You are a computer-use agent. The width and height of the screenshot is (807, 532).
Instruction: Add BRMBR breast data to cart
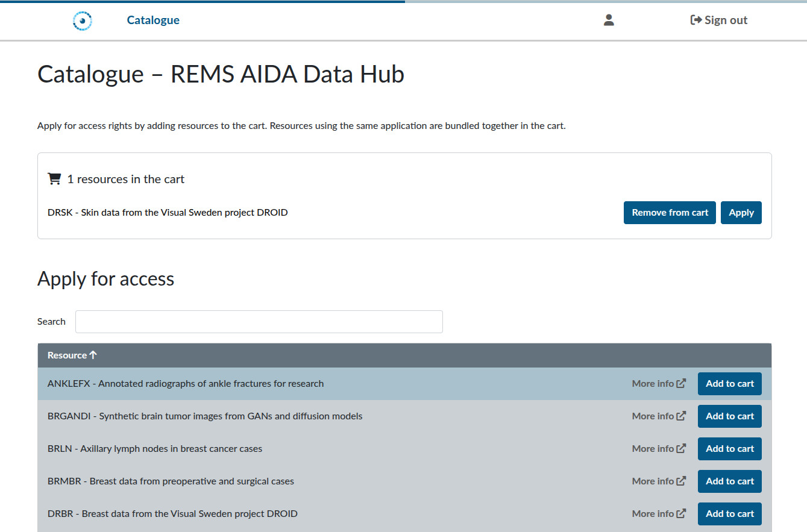point(729,481)
